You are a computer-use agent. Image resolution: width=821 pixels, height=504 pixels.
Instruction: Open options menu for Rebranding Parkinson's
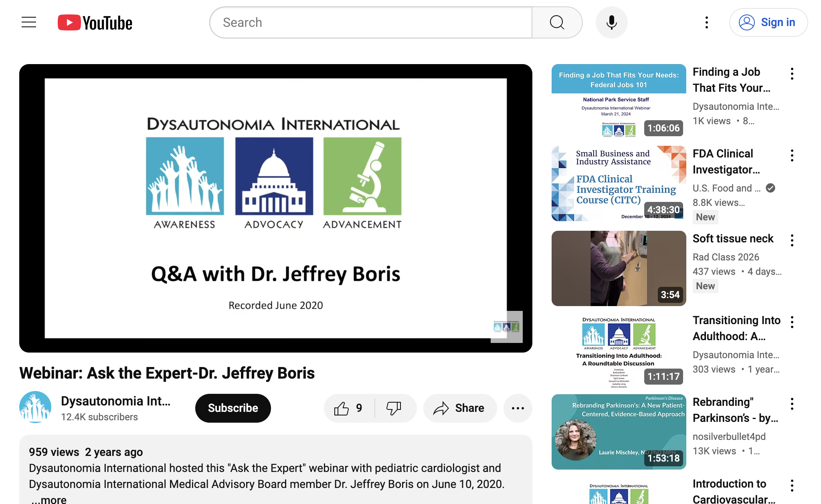pos(792,404)
